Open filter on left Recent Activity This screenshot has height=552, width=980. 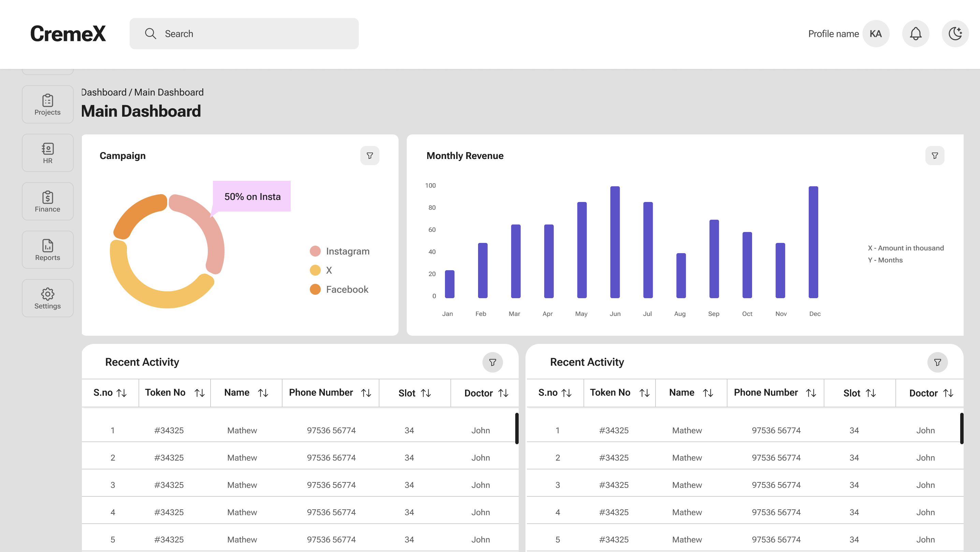[492, 362]
